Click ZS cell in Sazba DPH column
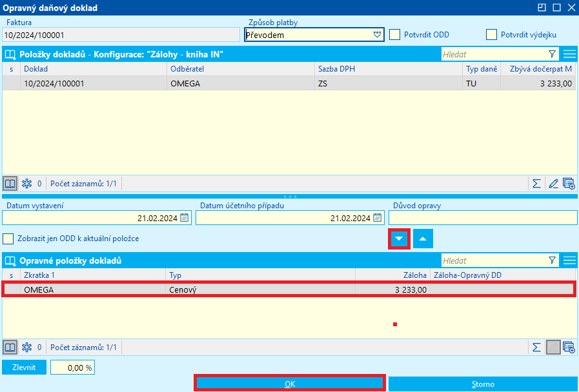 pyautogui.click(x=389, y=83)
